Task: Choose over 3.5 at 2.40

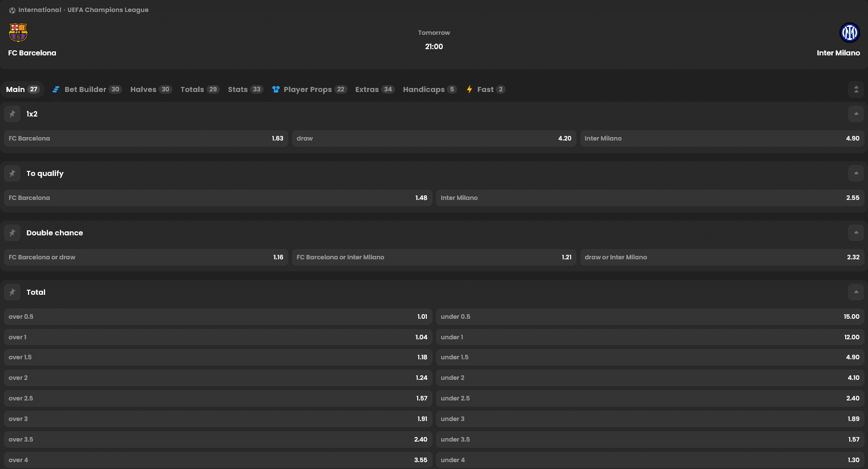Action: [x=218, y=439]
